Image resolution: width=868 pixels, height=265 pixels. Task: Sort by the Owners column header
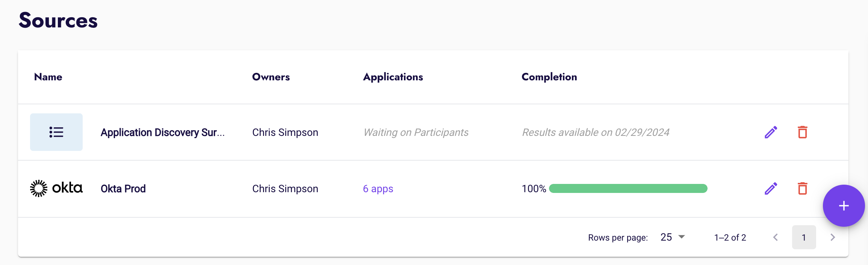click(271, 77)
